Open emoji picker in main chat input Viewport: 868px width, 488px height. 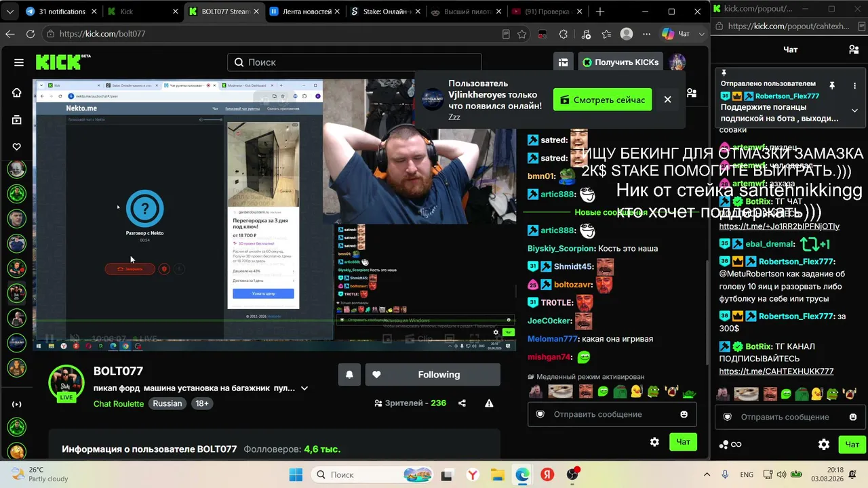coord(684,414)
